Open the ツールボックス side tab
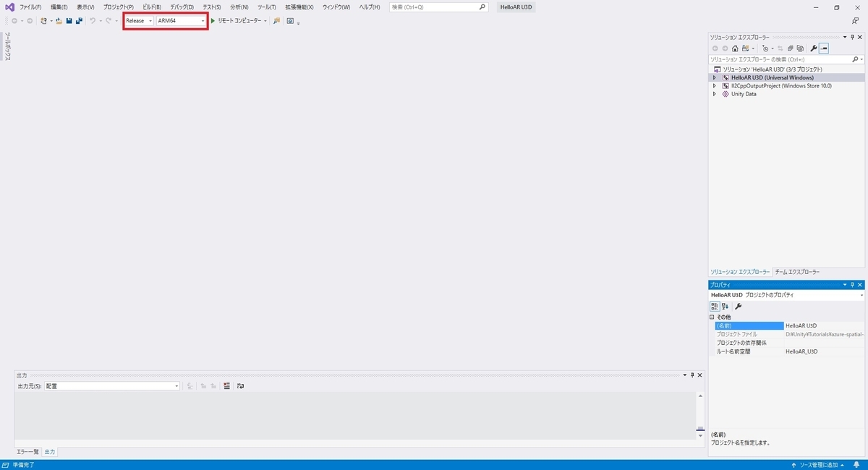The height and width of the screenshot is (470, 868). click(7, 46)
